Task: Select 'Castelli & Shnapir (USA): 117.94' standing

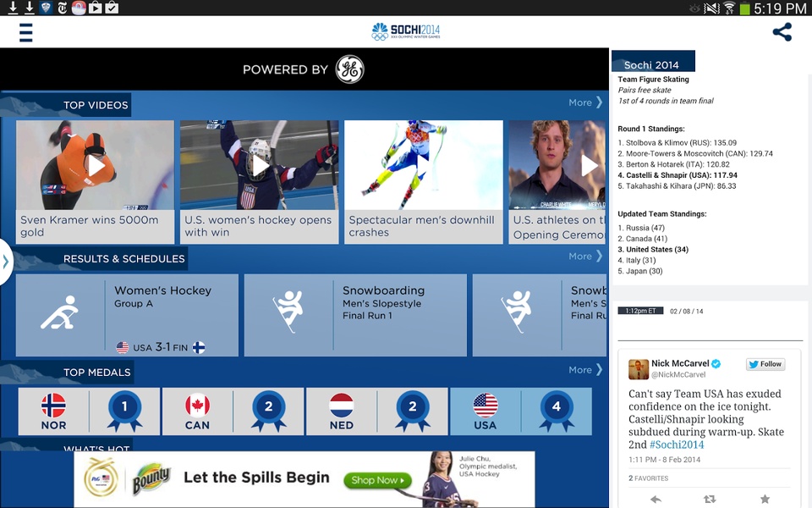Action: click(x=678, y=175)
